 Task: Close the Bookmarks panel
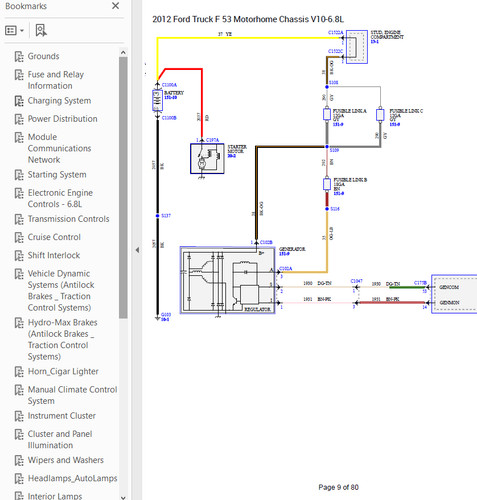pyautogui.click(x=115, y=6)
